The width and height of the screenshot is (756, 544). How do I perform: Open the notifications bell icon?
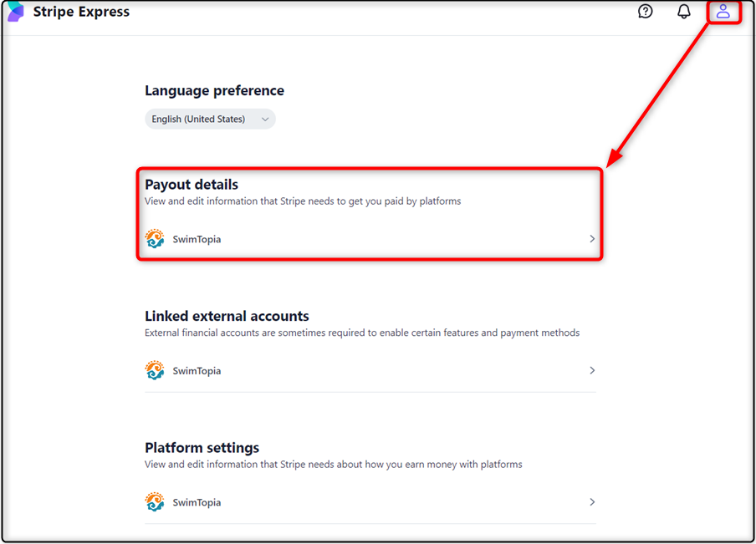click(x=684, y=11)
